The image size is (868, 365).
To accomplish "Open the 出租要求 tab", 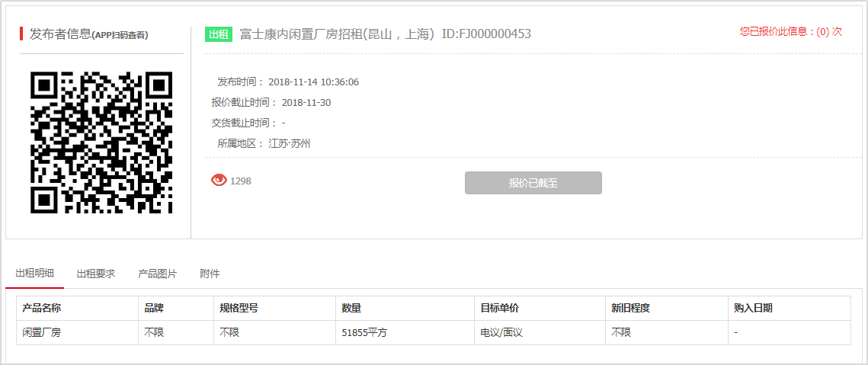I will 96,273.
